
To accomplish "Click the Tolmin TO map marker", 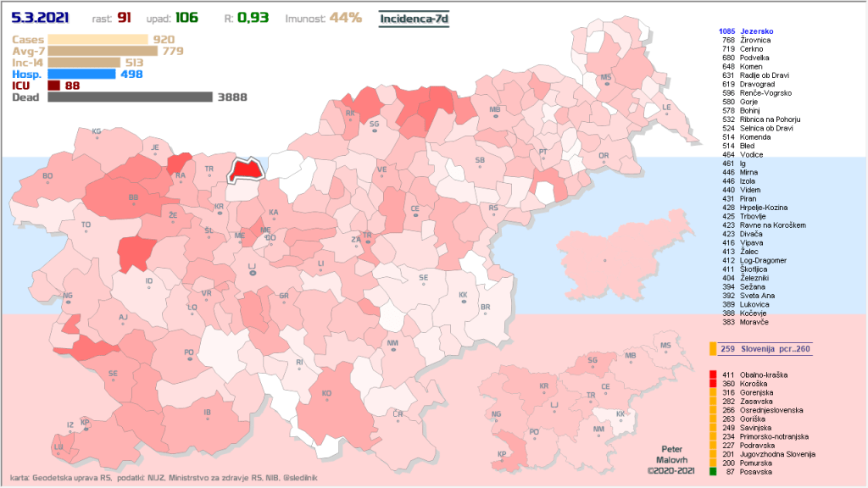I will tap(86, 231).
